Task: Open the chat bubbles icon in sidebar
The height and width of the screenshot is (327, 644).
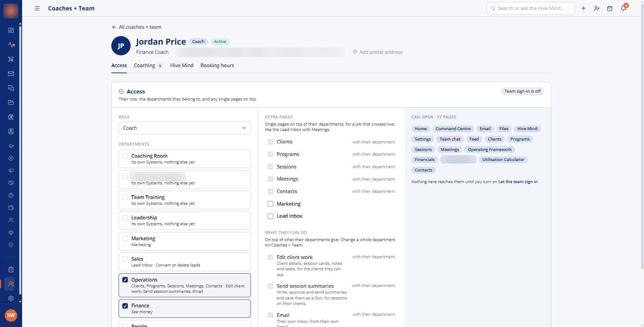Action: point(11,88)
